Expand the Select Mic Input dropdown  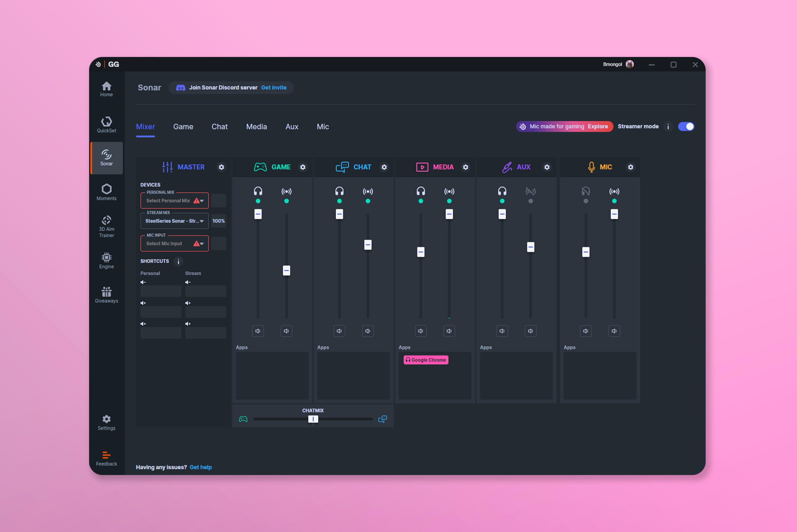pos(174,244)
